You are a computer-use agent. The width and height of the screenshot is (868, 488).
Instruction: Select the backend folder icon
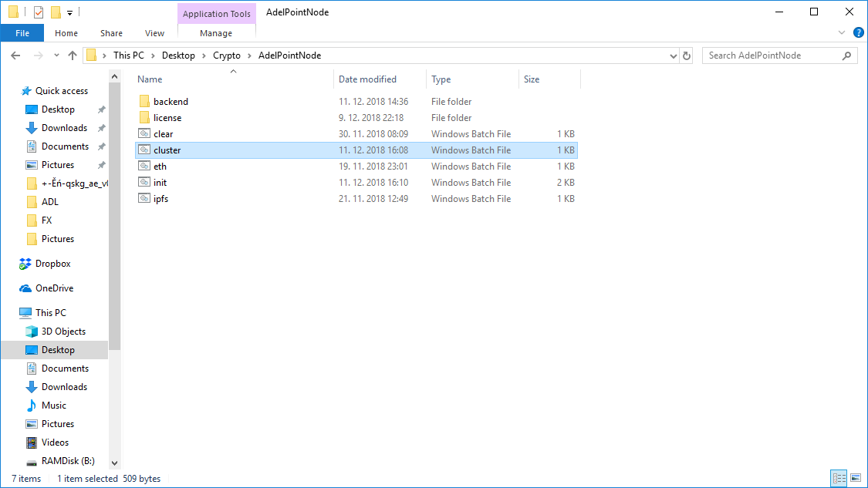[144, 101]
